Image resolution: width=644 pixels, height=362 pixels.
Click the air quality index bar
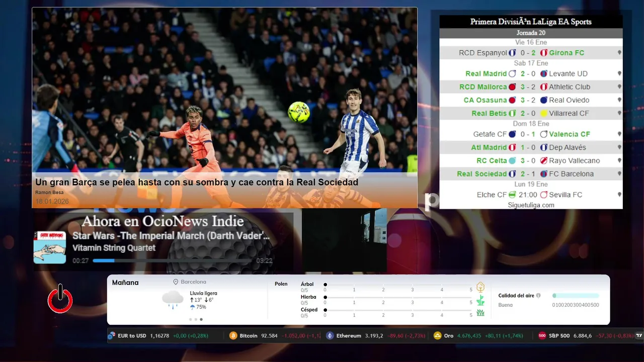click(576, 296)
